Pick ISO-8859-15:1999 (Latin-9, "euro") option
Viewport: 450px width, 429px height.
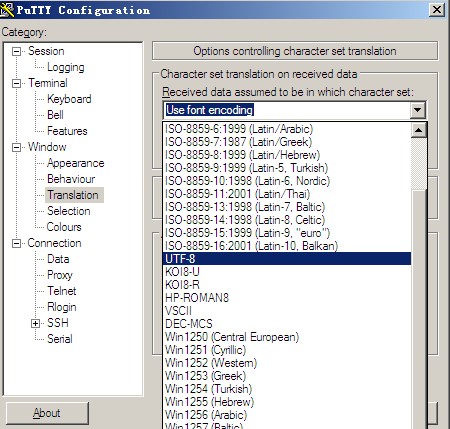[287, 233]
